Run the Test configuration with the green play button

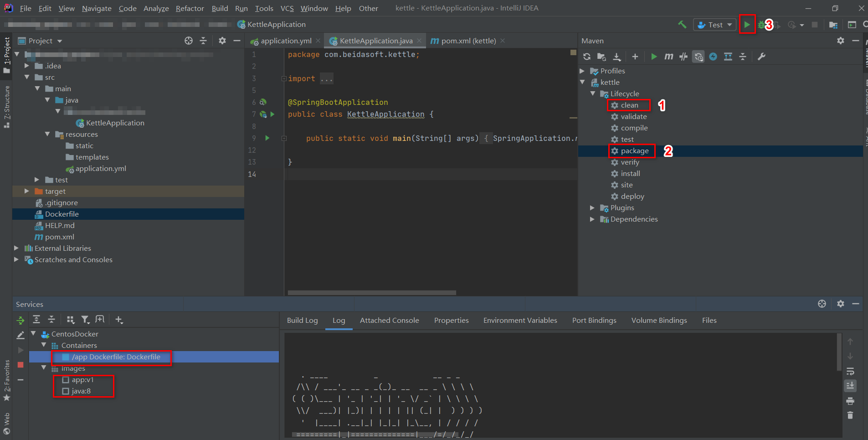click(x=747, y=25)
